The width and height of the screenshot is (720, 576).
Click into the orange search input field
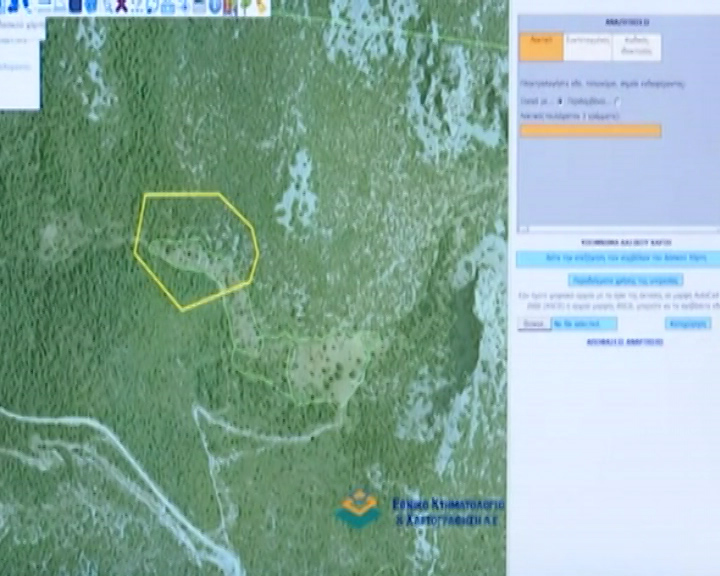coord(590,131)
